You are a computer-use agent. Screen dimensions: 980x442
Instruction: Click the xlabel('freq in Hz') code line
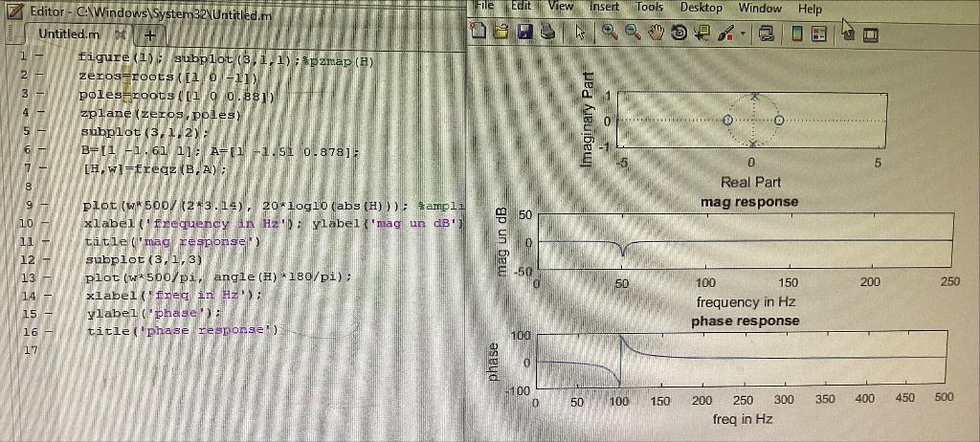(x=173, y=295)
